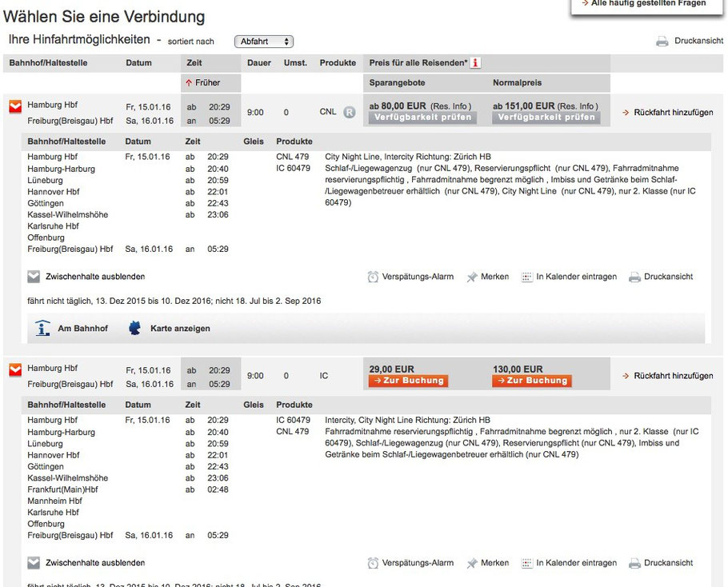728x587 pixels.
Task: Check availability for the 151,00 EUR Normalpreis
Action: [x=546, y=118]
